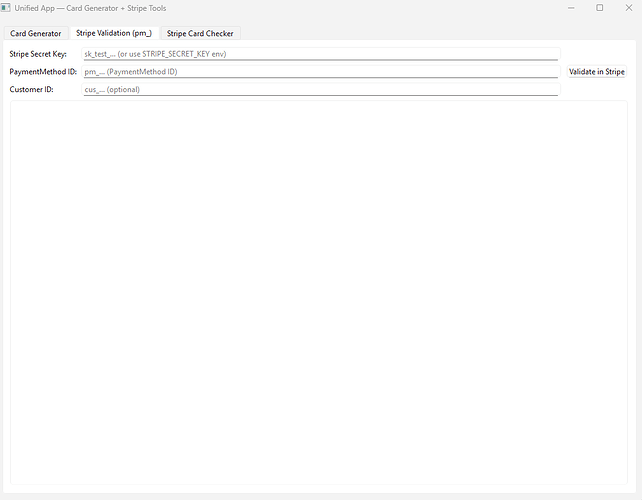The image size is (642, 500).
Task: Focus the Stripe Secret Key field
Action: point(320,54)
